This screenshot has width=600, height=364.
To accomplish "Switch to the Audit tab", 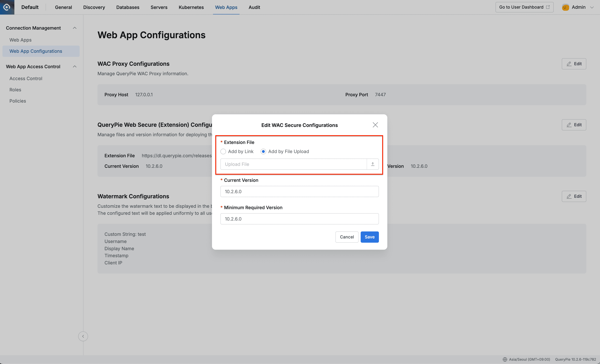I will (254, 7).
